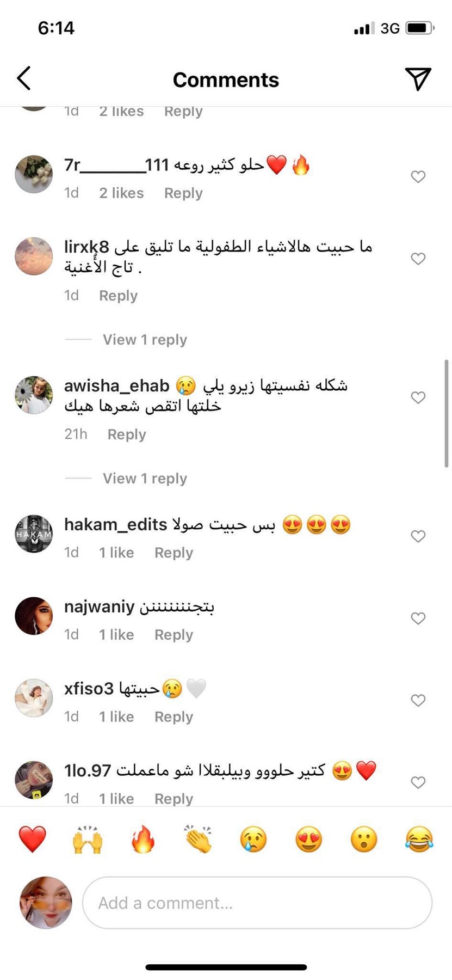This screenshot has width=452, height=980.
Task: Insert the heart-eyes quick emoji
Action: (309, 839)
